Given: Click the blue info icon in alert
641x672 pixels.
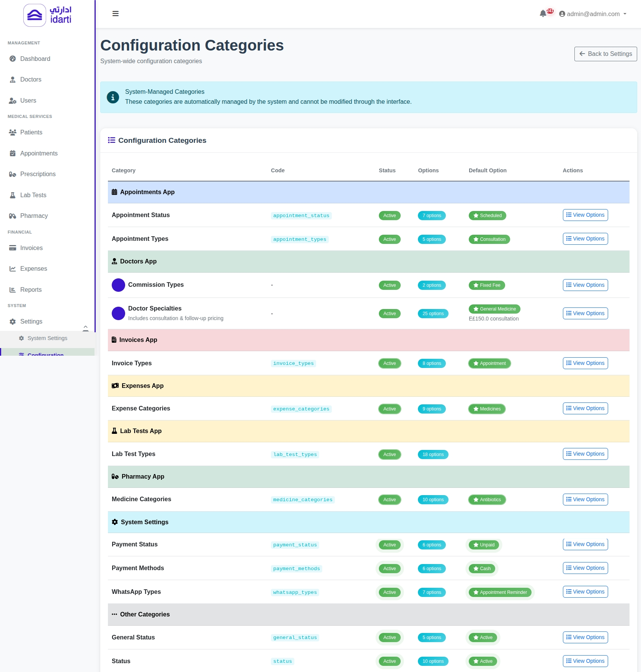Looking at the screenshot, I should [113, 97].
